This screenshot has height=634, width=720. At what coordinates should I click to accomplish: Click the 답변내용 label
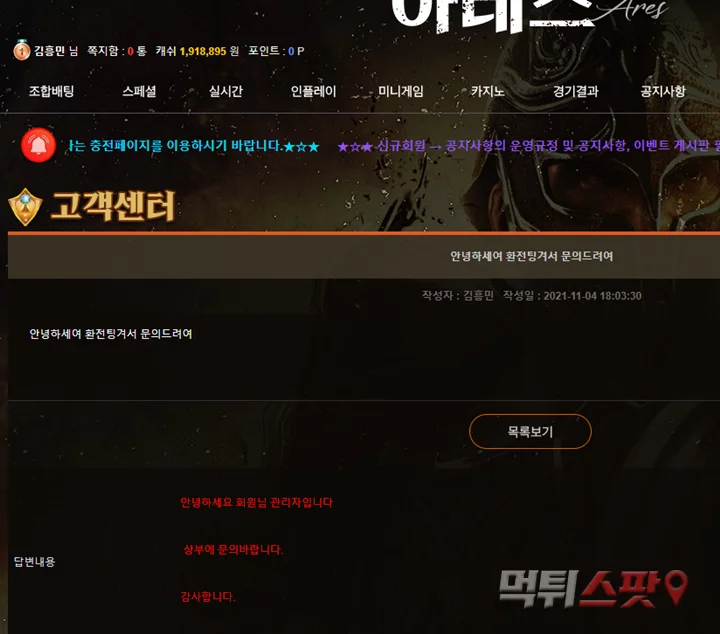tap(34, 561)
